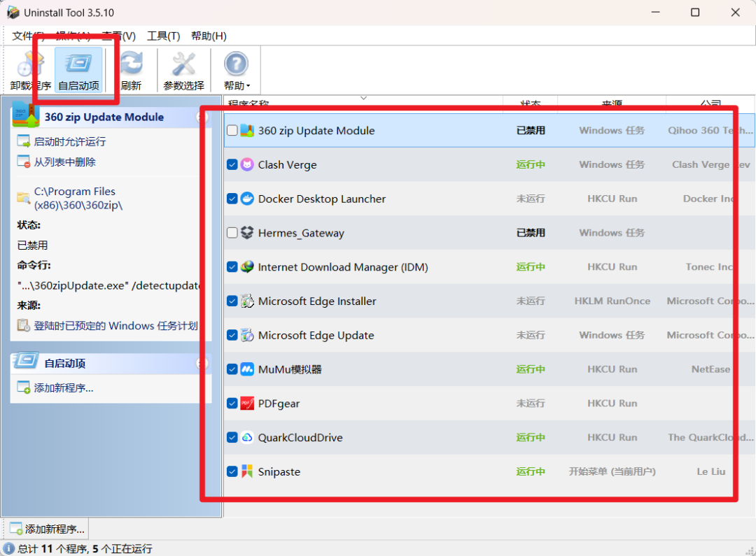The height and width of the screenshot is (556, 756).
Task: Uncheck the Snipaste checkbox
Action: 232,471
